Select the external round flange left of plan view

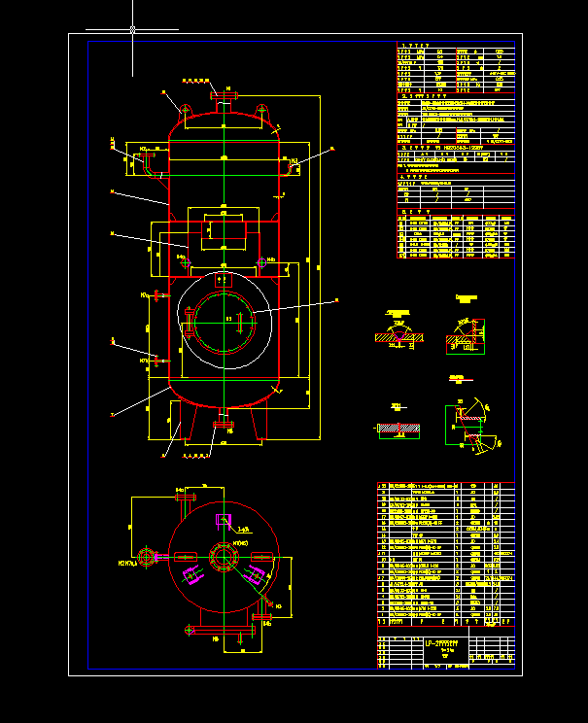coord(146,557)
